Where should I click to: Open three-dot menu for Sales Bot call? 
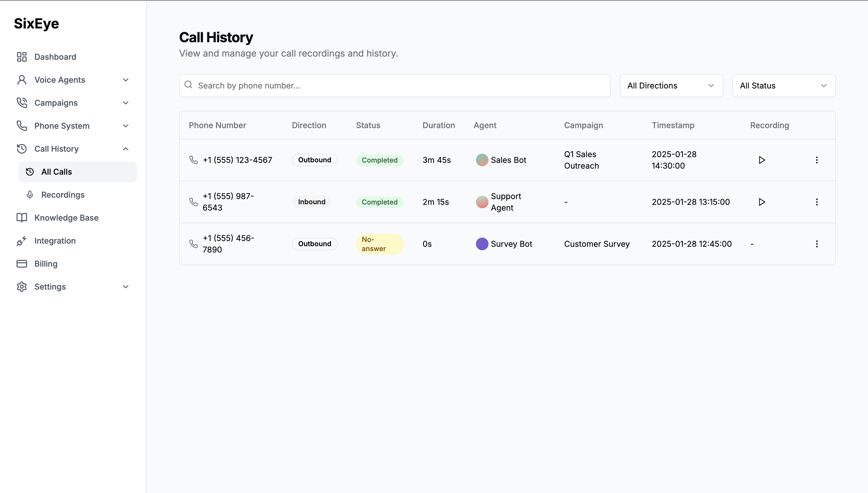pyautogui.click(x=817, y=160)
